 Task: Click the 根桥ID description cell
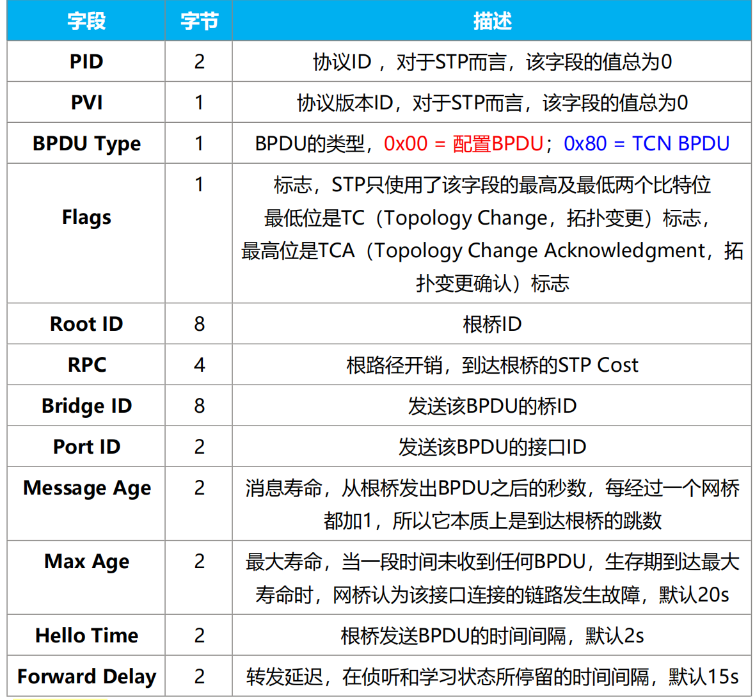492,324
